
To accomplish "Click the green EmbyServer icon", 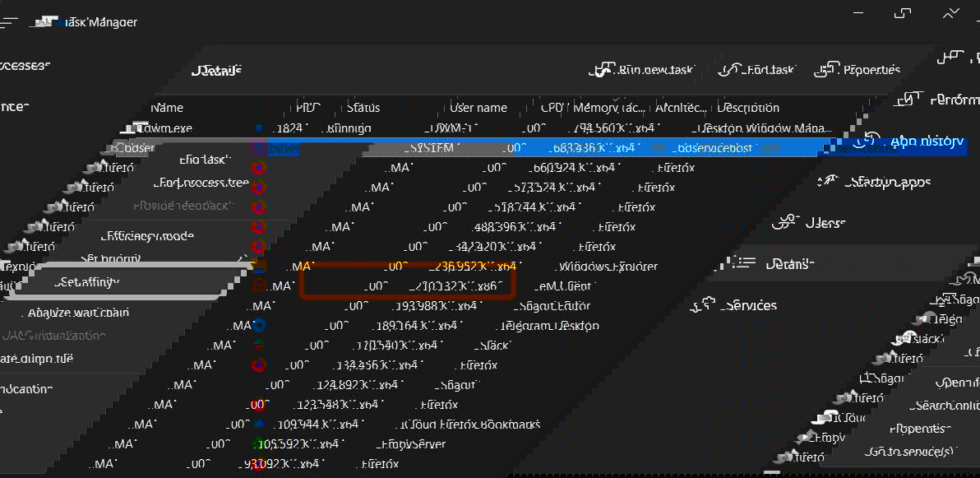I will pos(258,443).
